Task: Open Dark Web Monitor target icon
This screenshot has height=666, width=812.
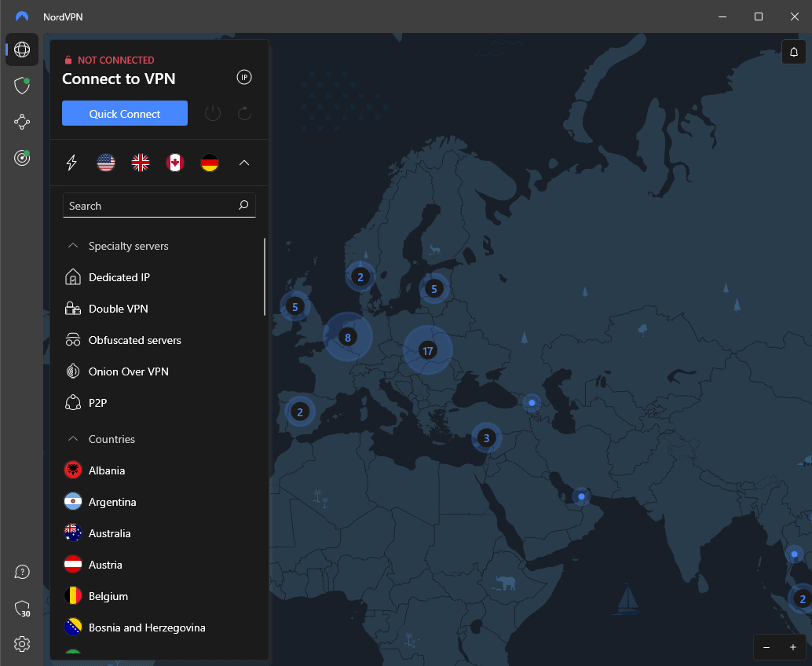Action: tap(22, 157)
